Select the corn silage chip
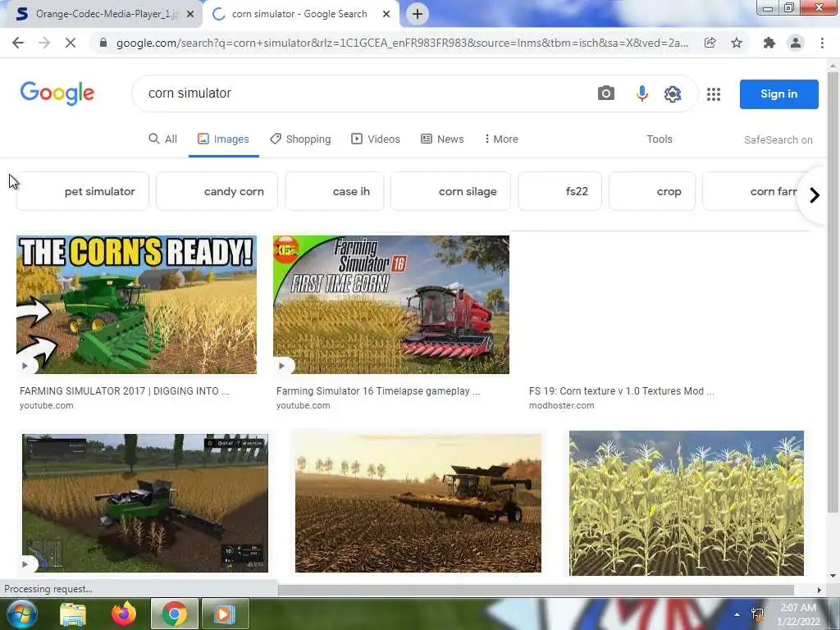 [450, 191]
